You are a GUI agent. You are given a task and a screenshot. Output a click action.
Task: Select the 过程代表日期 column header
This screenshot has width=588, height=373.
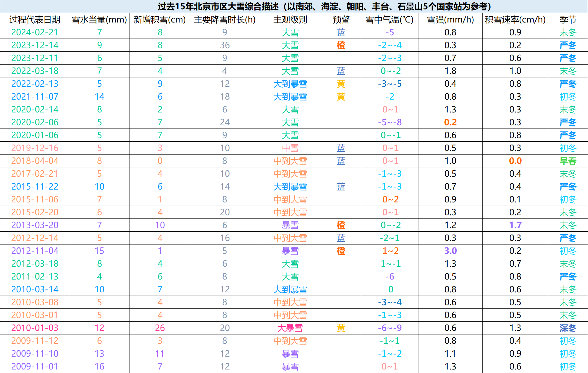(x=35, y=20)
